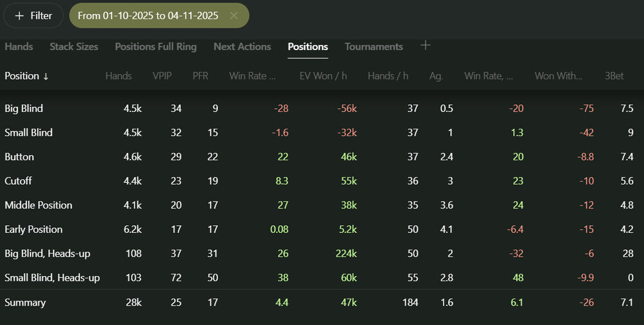Image resolution: width=644 pixels, height=325 pixels.
Task: Remove the date range filter with X
Action: coord(234,15)
